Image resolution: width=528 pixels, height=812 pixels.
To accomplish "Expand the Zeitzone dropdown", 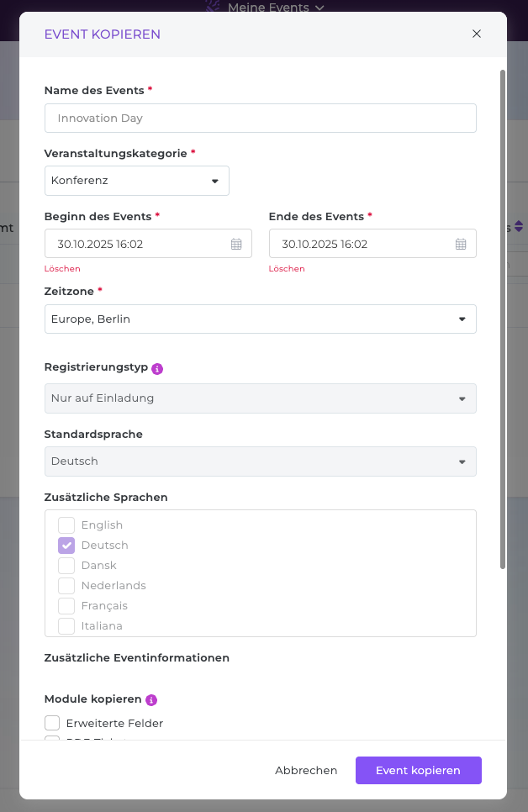I will point(260,319).
